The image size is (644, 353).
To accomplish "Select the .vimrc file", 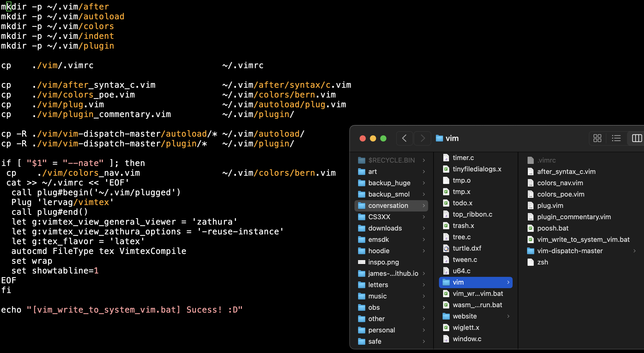I will [x=546, y=160].
